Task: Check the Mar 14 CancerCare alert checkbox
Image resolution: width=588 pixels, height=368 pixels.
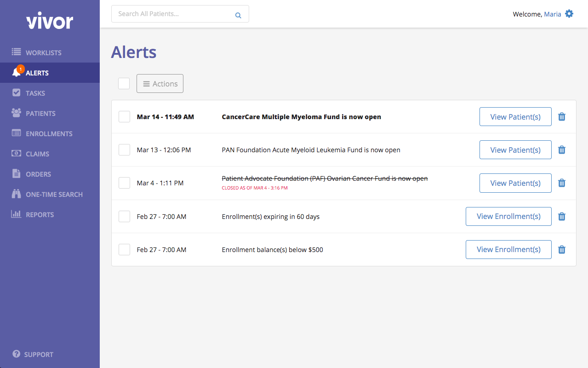Action: (x=124, y=116)
